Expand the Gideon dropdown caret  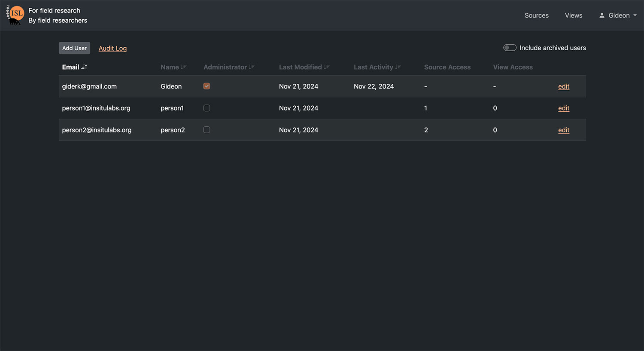(x=635, y=15)
